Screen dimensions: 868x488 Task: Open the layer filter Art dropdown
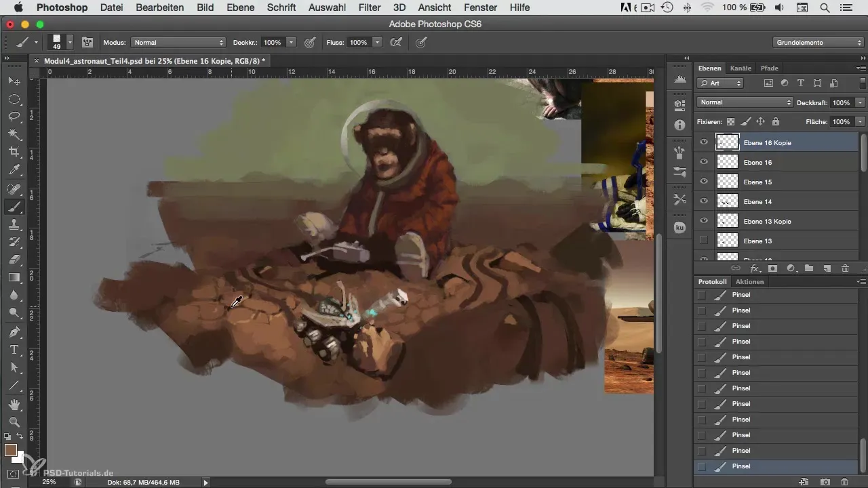pos(720,83)
